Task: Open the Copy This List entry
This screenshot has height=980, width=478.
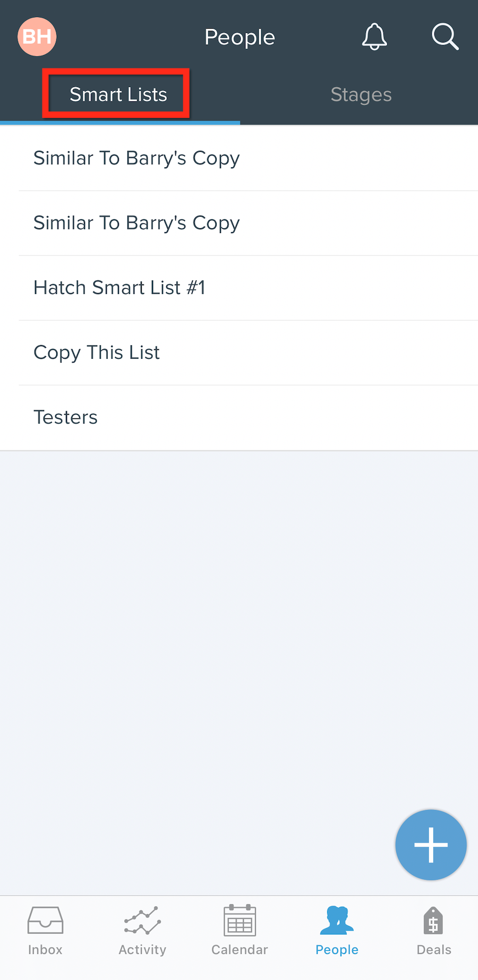Action: tap(239, 353)
